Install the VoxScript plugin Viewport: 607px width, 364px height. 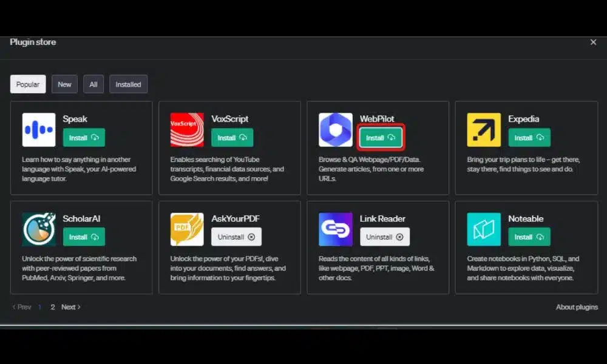pos(232,137)
